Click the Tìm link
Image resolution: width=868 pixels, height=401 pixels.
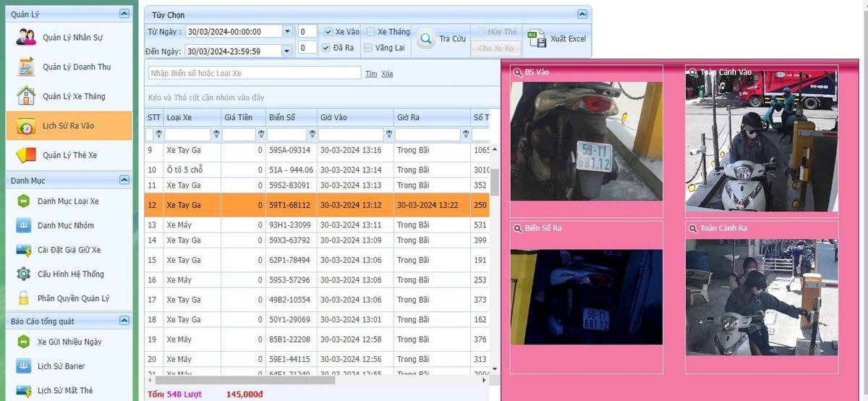click(370, 74)
